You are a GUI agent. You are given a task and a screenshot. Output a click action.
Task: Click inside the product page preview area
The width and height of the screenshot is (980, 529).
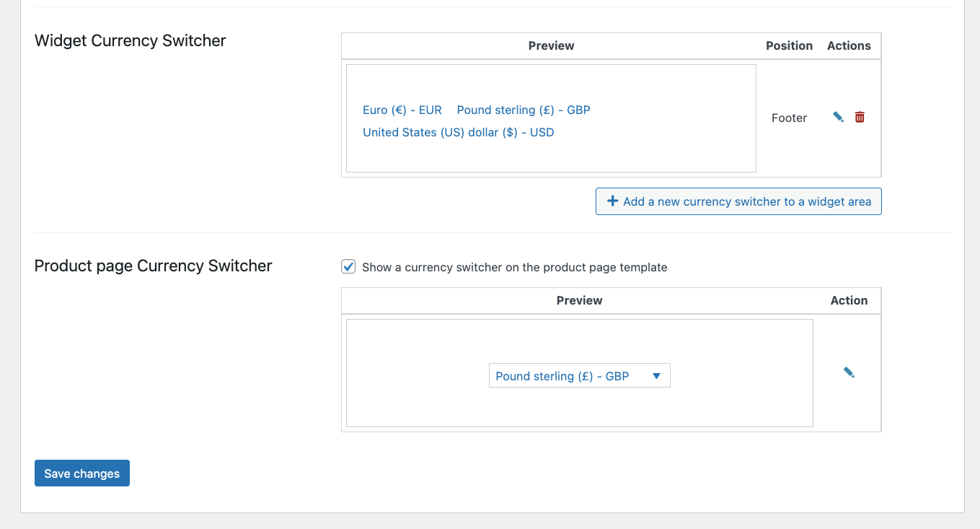433,339
